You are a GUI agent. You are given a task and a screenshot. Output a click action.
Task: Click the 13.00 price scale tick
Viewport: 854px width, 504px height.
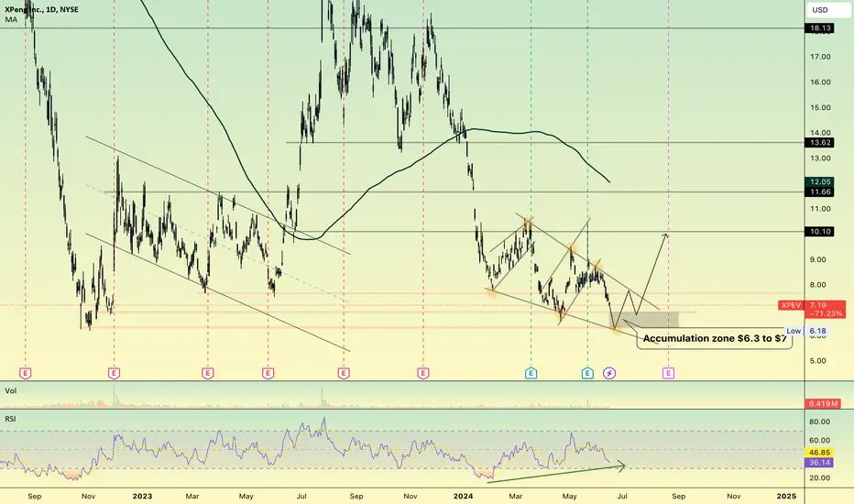click(820, 158)
